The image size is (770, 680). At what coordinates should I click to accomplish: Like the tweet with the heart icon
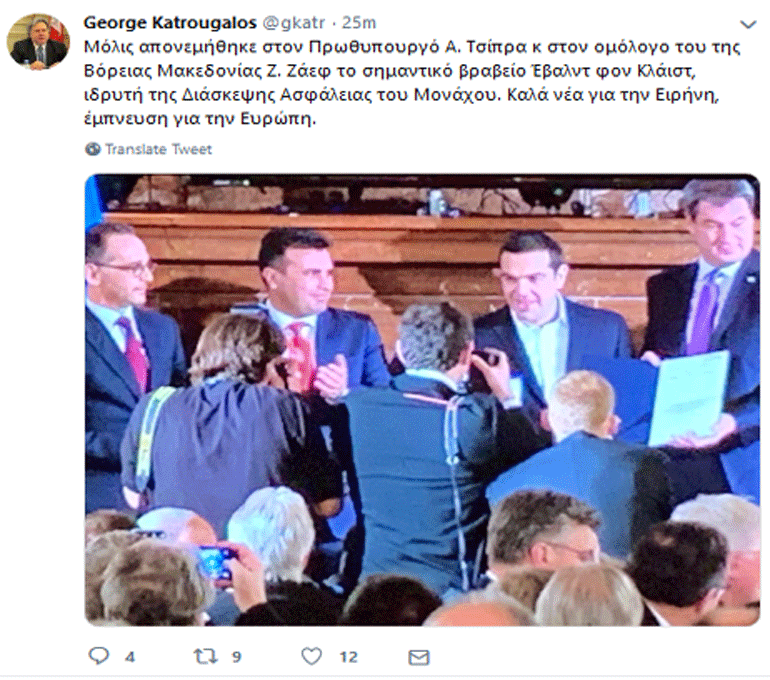pos(311,656)
